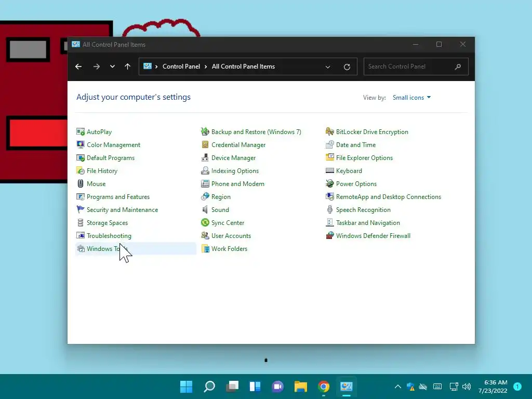Open the Power Options icon

point(330,183)
